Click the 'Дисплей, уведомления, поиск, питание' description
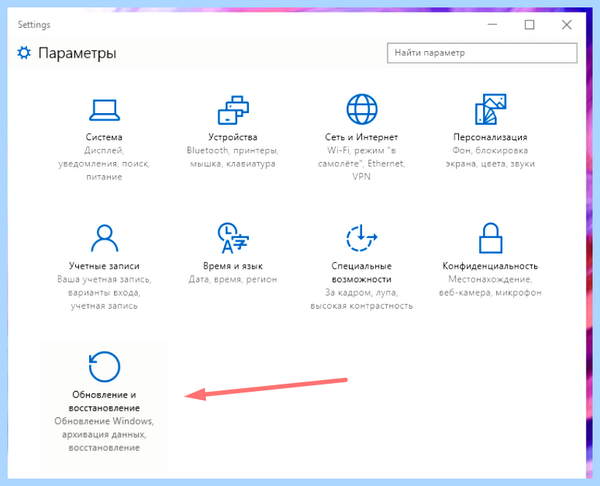 point(104,164)
